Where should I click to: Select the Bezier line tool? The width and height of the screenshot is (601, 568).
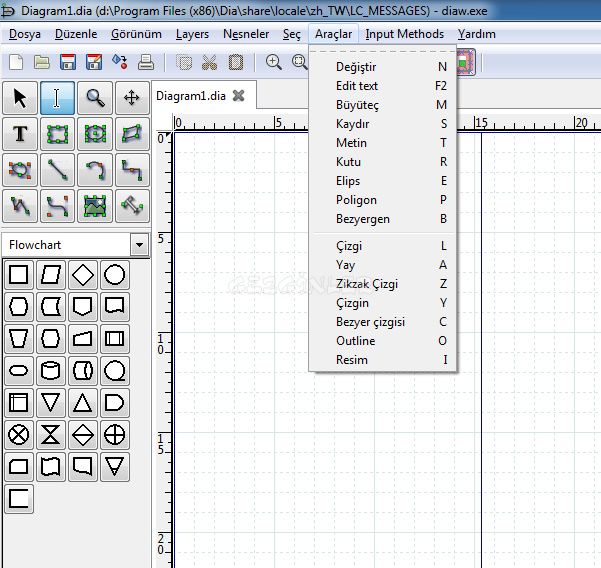point(57,206)
